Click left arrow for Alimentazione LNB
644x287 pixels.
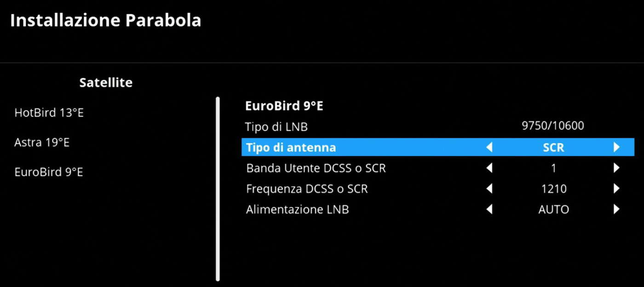point(489,210)
